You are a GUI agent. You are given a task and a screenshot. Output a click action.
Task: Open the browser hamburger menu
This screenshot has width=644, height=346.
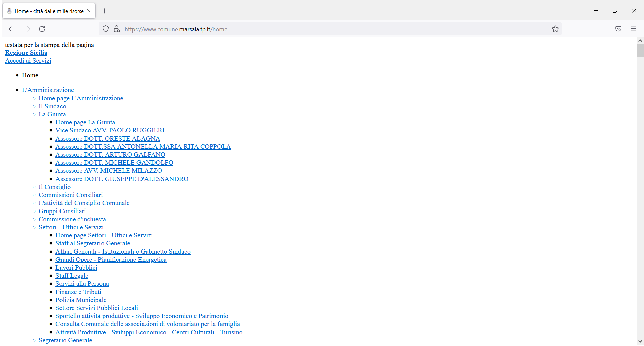[x=634, y=29]
